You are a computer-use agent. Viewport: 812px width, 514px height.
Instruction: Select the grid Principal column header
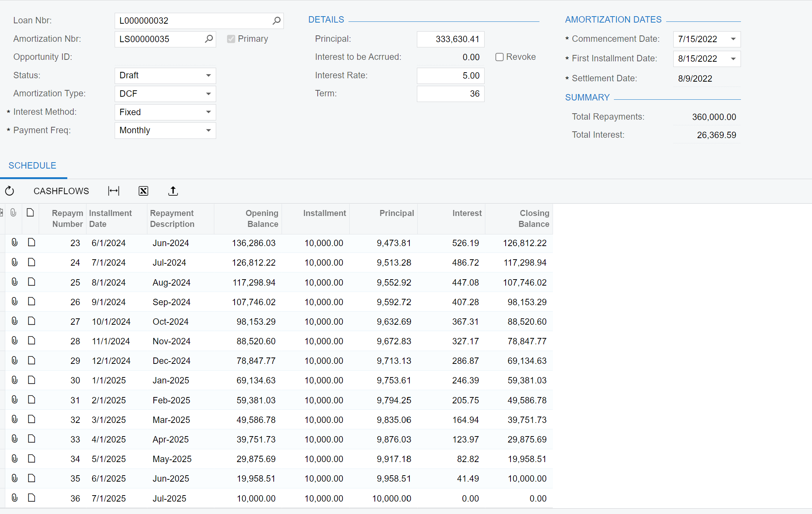coord(383,219)
